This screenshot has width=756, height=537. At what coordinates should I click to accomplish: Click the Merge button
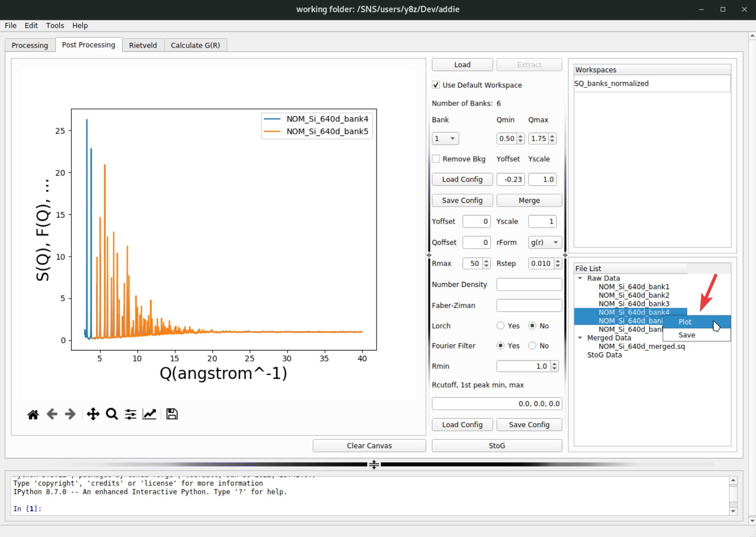529,201
